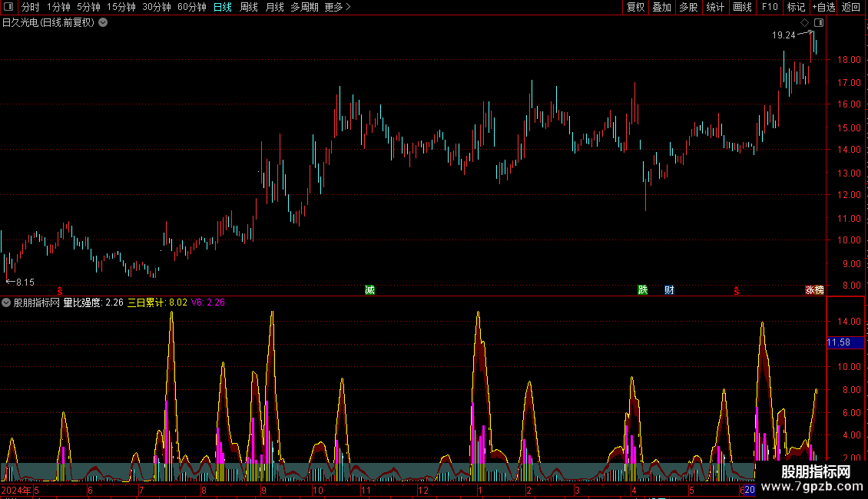Expand the 更多 periods menu

click(x=337, y=7)
